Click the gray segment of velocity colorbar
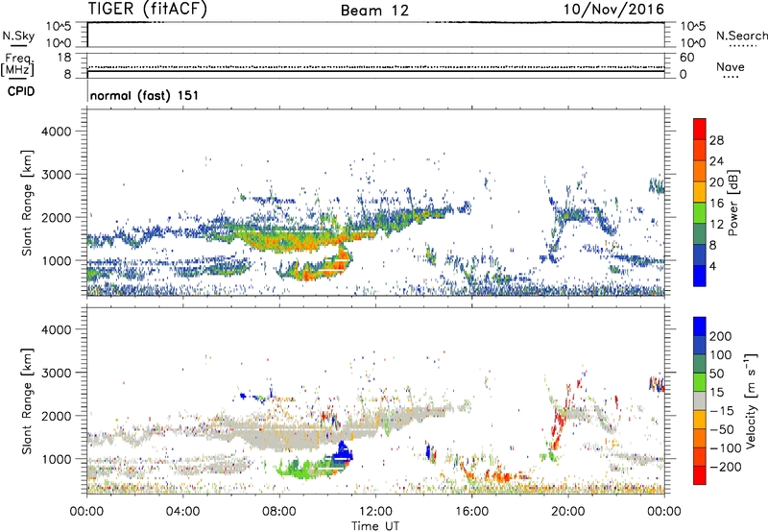The width and height of the screenshot is (768, 532). 700,401
